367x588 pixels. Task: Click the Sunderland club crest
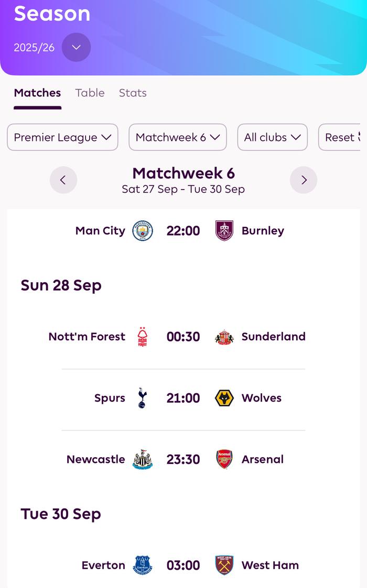224,337
